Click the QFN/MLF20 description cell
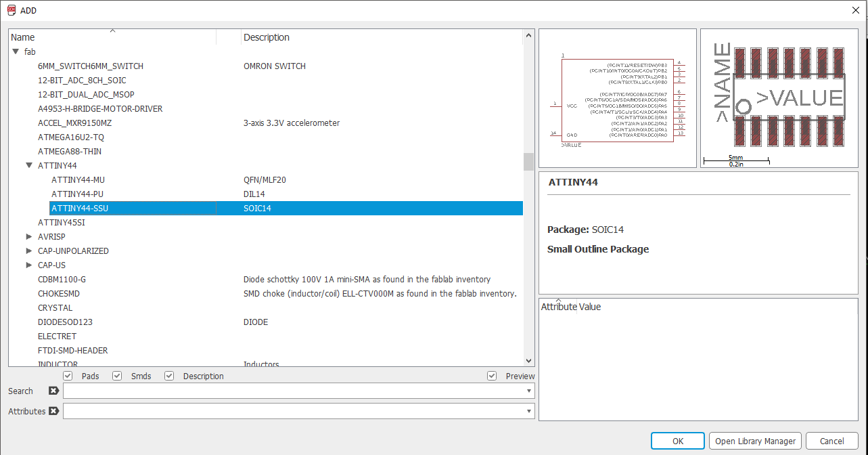 coord(265,179)
